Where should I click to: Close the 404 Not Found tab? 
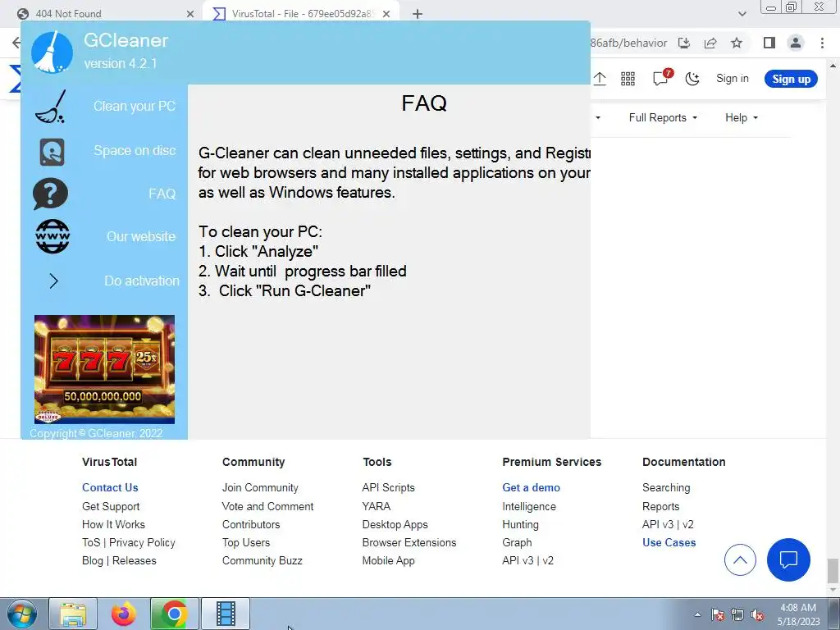[190, 14]
